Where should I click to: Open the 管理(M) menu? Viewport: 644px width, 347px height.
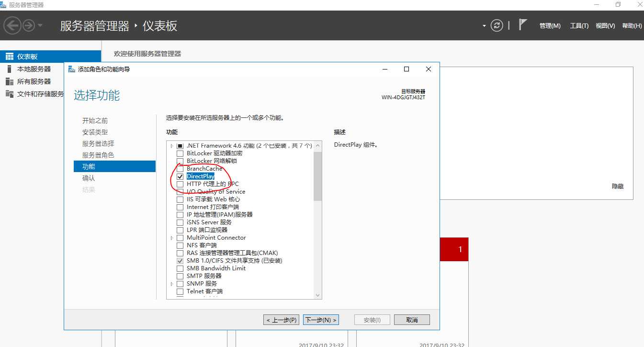(550, 26)
